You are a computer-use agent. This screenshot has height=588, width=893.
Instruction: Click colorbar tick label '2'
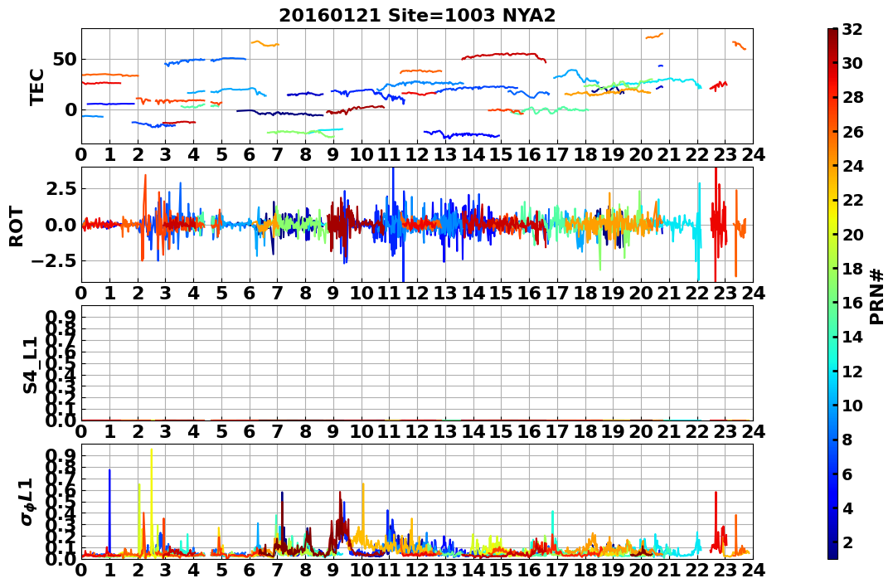(x=847, y=542)
